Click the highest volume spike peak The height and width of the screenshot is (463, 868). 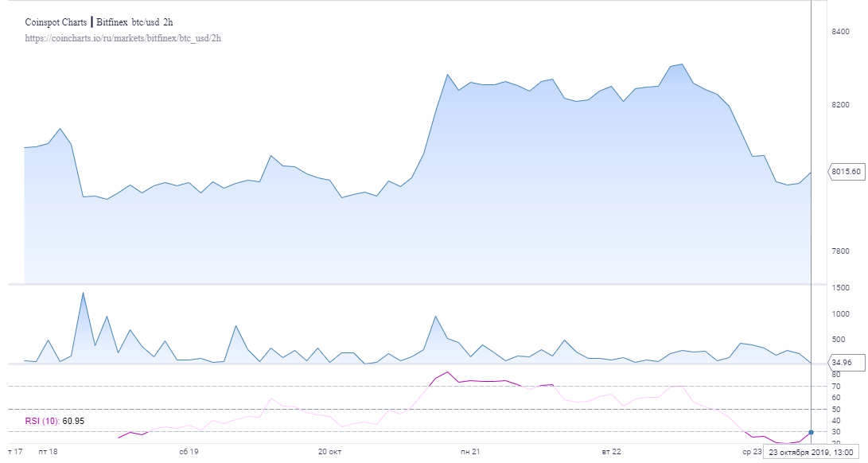pyautogui.click(x=83, y=293)
